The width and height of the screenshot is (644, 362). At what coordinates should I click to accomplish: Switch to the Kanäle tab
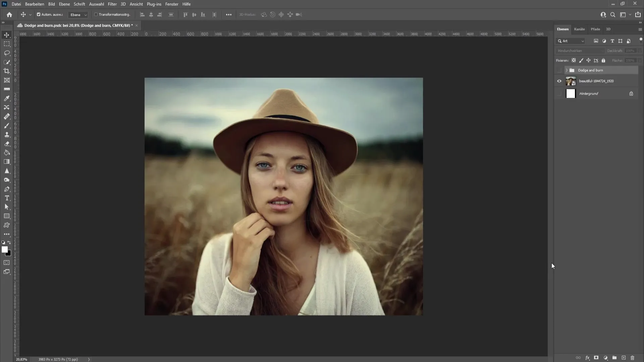pyautogui.click(x=579, y=29)
